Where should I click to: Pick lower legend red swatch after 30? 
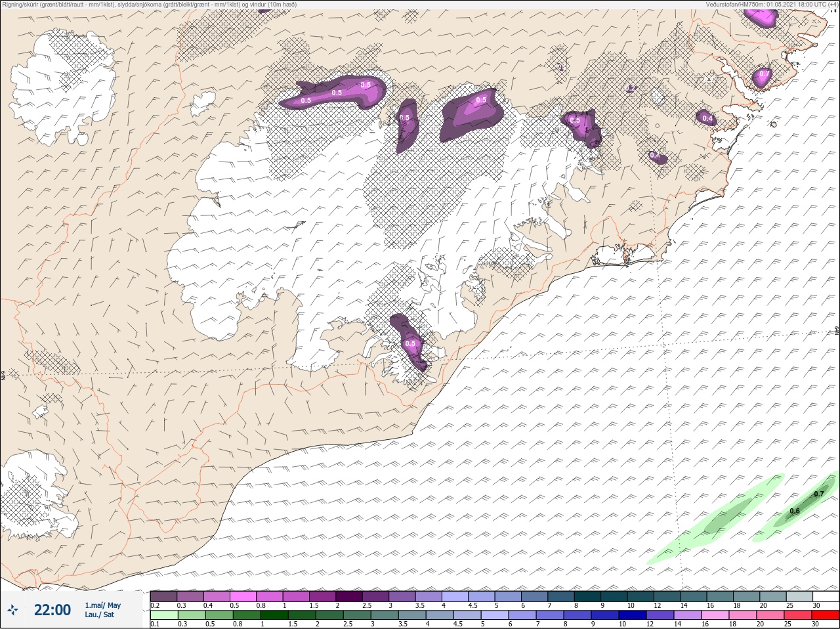826,615
